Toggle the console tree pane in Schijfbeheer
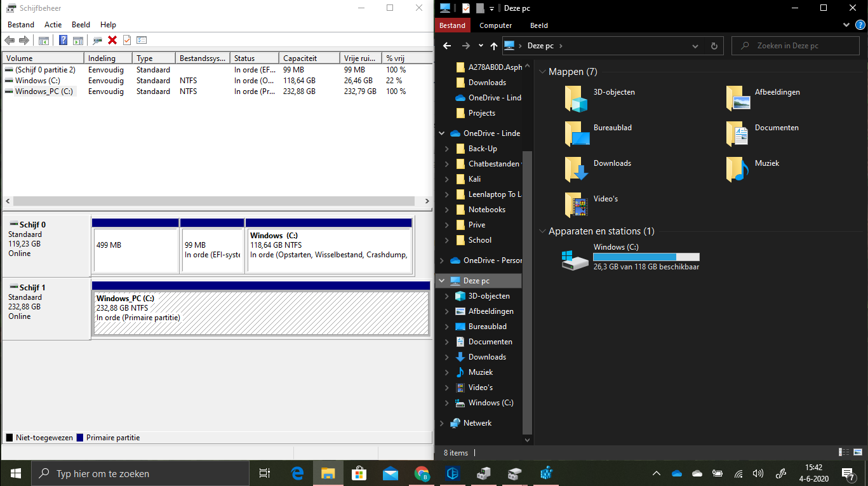The height and width of the screenshot is (486, 868). tap(43, 40)
